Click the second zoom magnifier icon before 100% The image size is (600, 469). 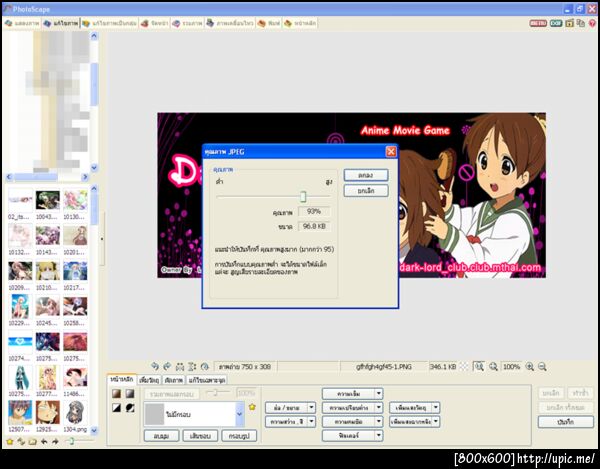click(493, 366)
